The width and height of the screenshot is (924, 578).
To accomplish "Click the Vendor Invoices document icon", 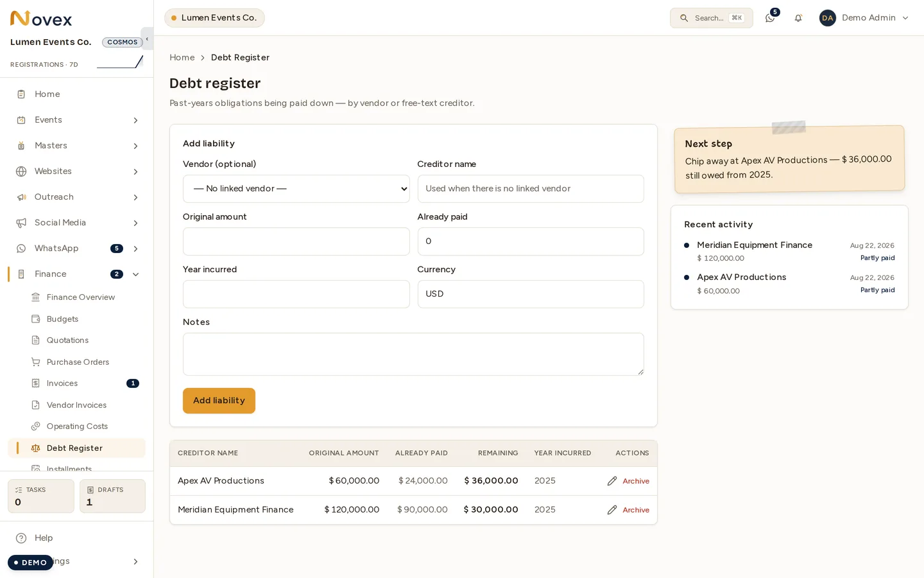I will (36, 405).
